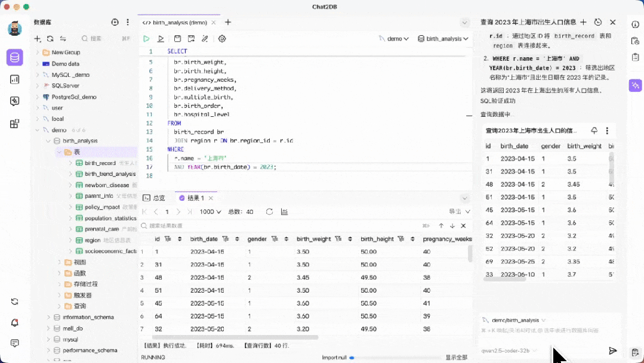Open the Dashboard chart icon in left sidebar
The image size is (644, 363).
point(15,79)
